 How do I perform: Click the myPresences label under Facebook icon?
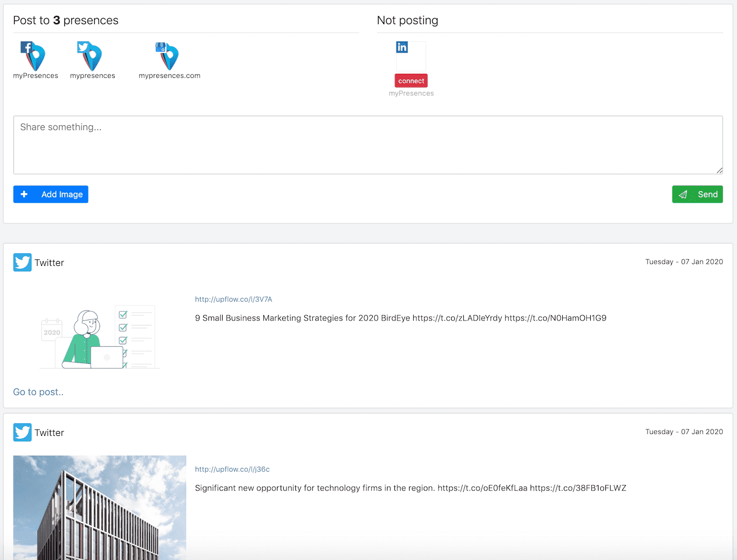[35, 76]
